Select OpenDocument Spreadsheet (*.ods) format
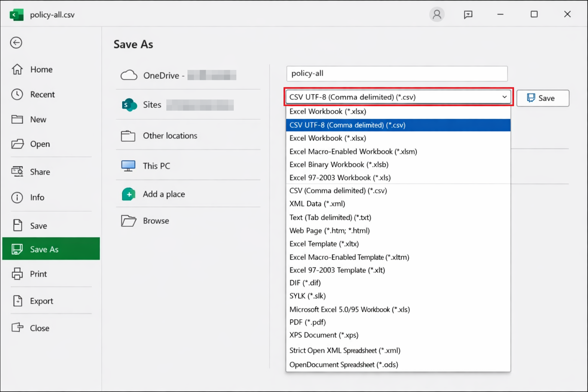The image size is (588, 392). click(398, 364)
